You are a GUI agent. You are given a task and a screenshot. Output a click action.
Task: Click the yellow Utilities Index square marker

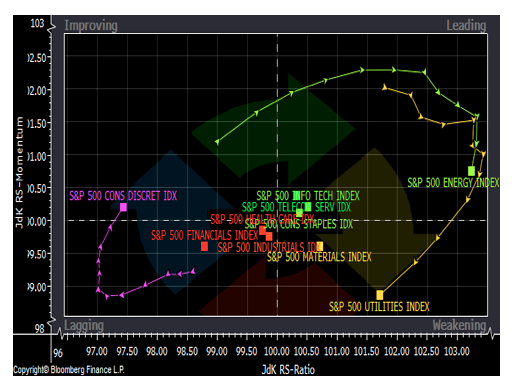click(x=380, y=295)
